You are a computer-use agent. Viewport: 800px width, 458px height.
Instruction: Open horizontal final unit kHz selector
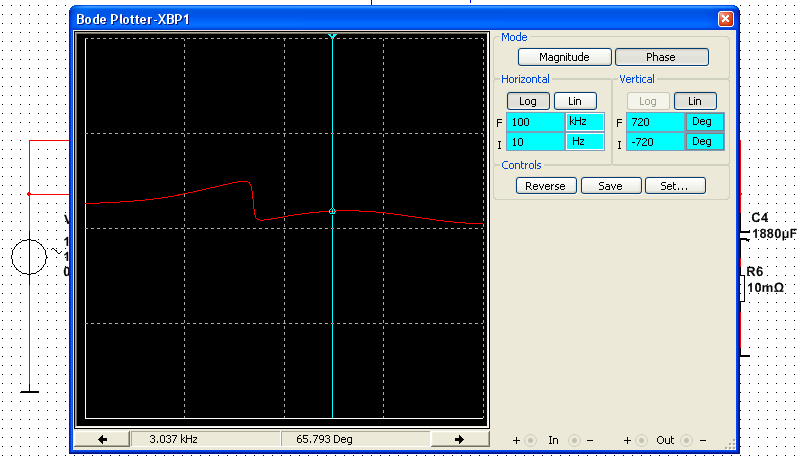[x=584, y=122]
